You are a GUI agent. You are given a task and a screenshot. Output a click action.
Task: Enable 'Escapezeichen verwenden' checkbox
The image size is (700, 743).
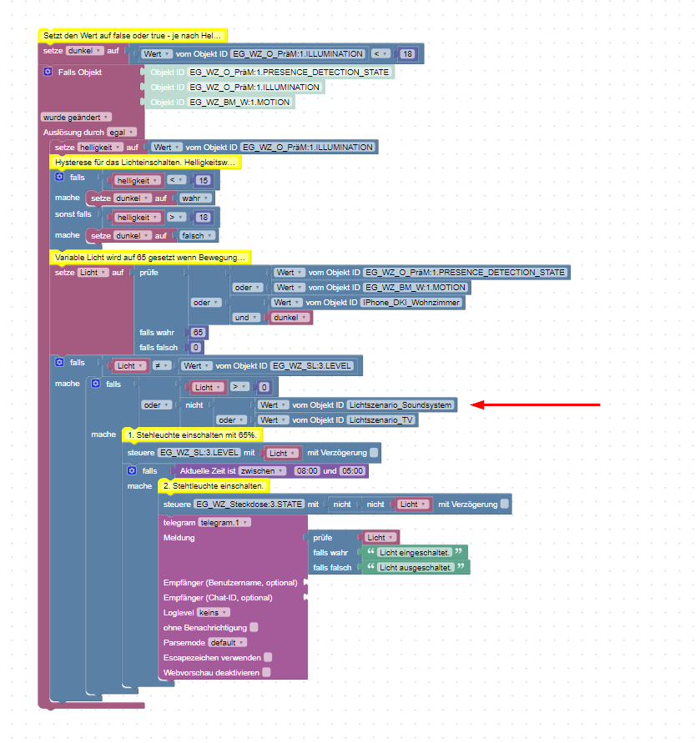[268, 657]
